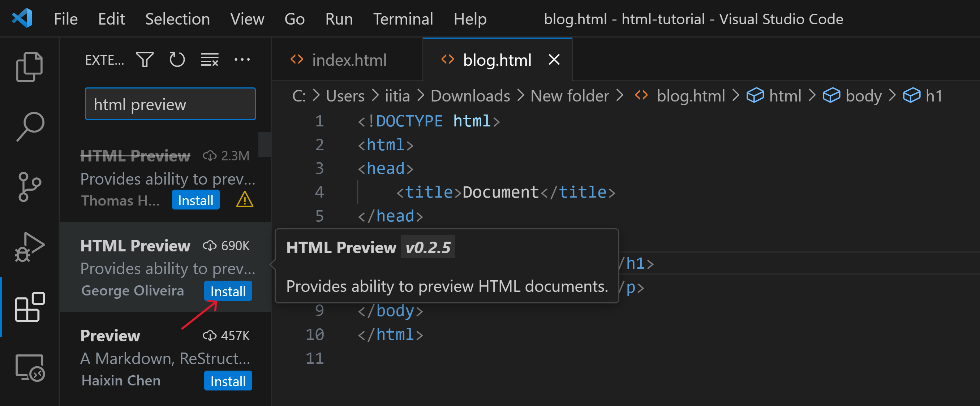This screenshot has width=980, height=406.
Task: Open the Run menu
Action: (x=339, y=19)
